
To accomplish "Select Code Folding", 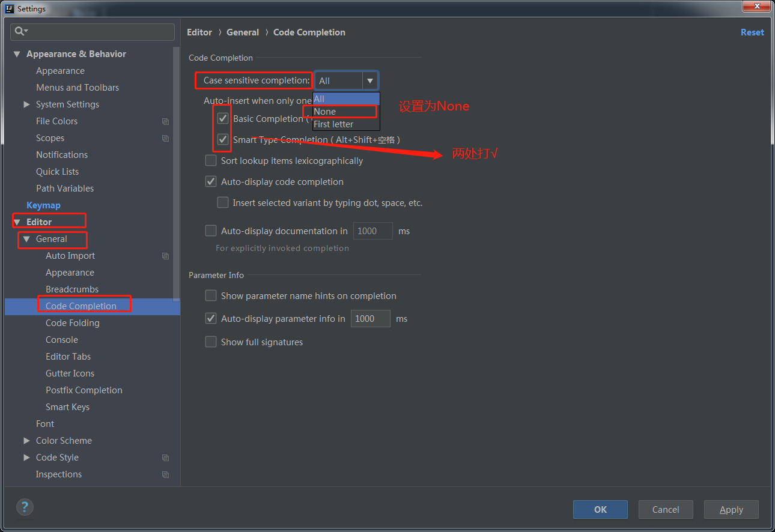I will pos(73,323).
